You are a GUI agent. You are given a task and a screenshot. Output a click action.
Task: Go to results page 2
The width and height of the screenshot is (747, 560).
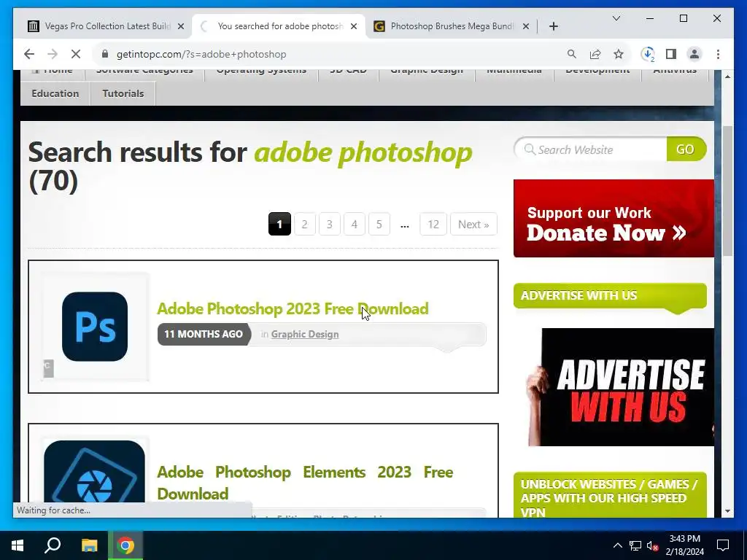(x=304, y=224)
